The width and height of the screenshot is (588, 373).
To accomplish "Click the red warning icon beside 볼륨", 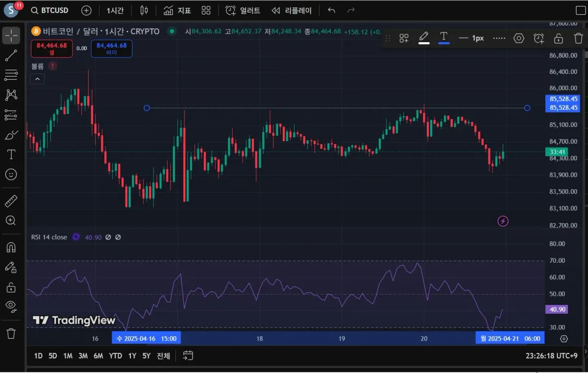I will click(52, 66).
